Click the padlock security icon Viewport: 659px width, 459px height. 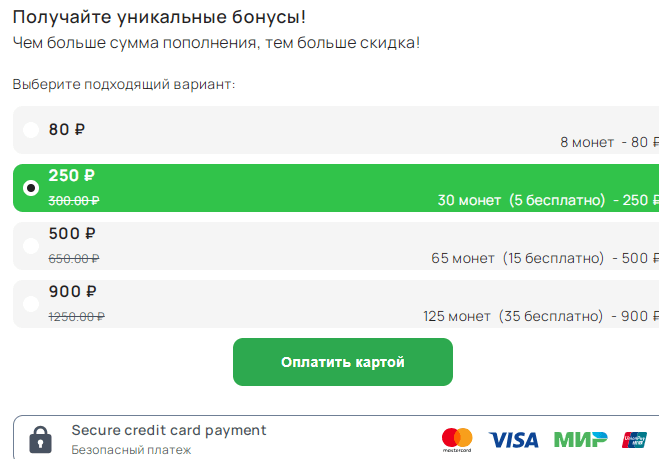click(40, 439)
